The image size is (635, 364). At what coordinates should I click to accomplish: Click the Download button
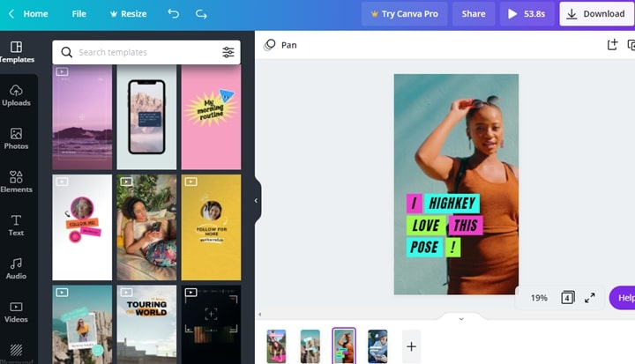pos(597,14)
